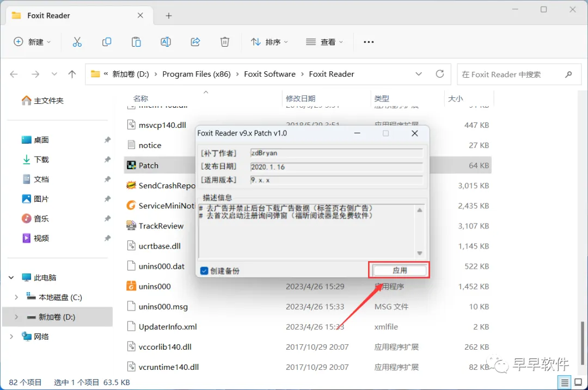Open the 新建 (New) dropdown
The image size is (588, 390).
[32, 42]
